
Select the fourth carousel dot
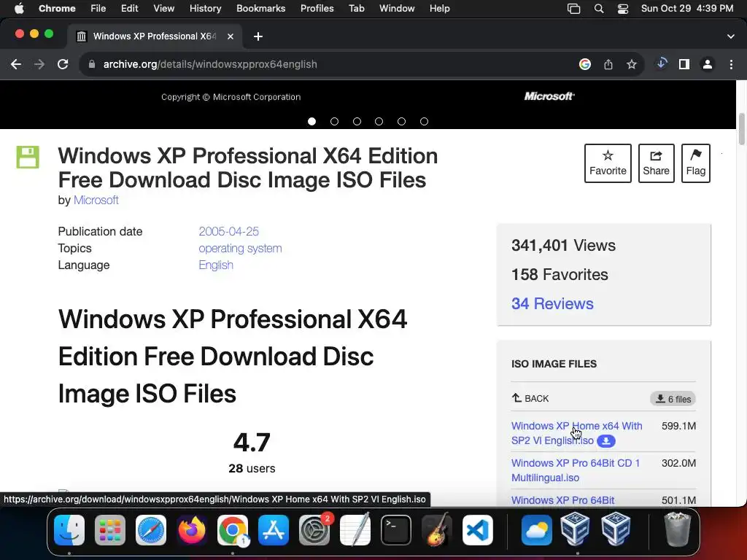379,122
